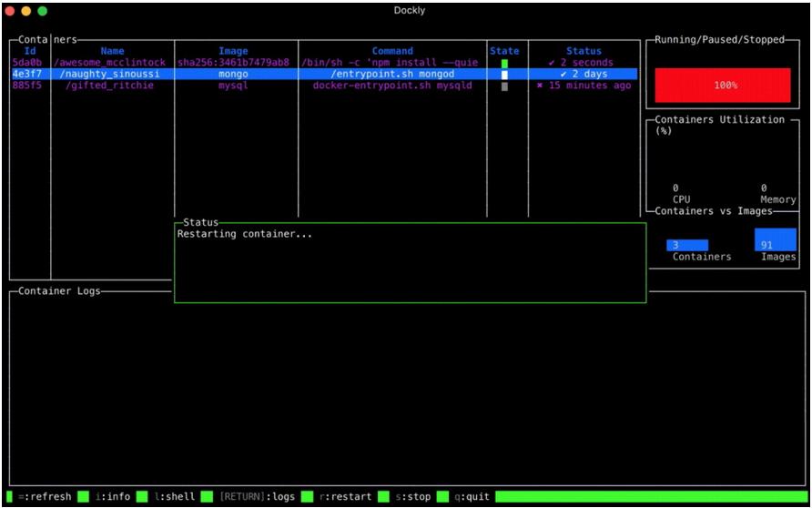Click green square before r:restart

[307, 497]
